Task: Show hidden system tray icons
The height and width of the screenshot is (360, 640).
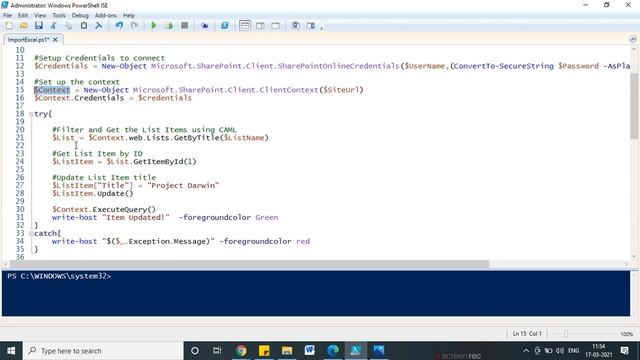Action: [x=526, y=351]
